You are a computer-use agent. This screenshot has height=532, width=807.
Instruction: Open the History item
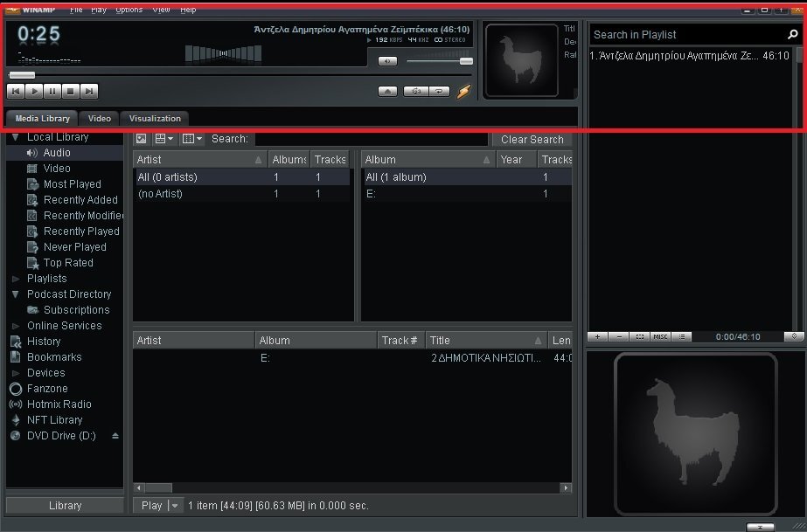pos(44,342)
